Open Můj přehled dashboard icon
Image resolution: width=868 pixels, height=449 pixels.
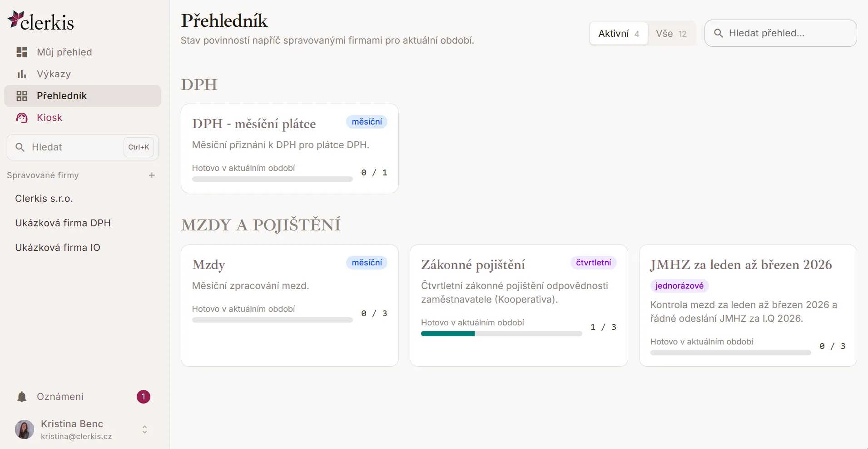tap(22, 52)
